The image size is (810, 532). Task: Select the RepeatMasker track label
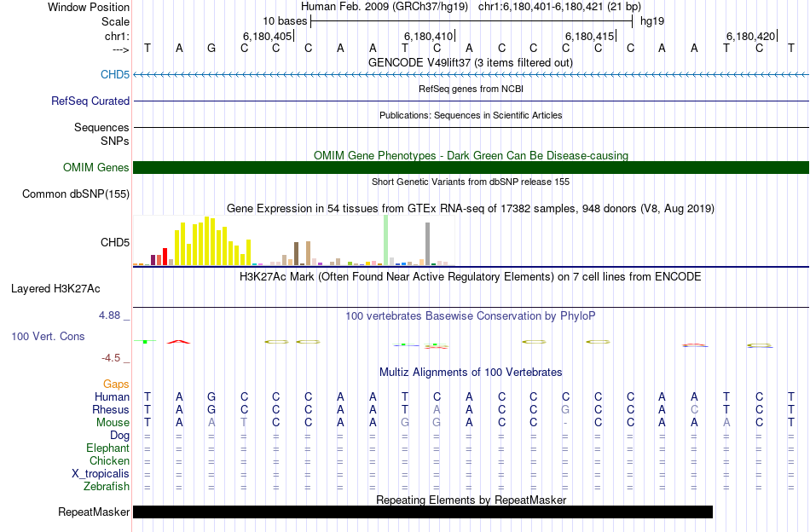click(x=94, y=512)
